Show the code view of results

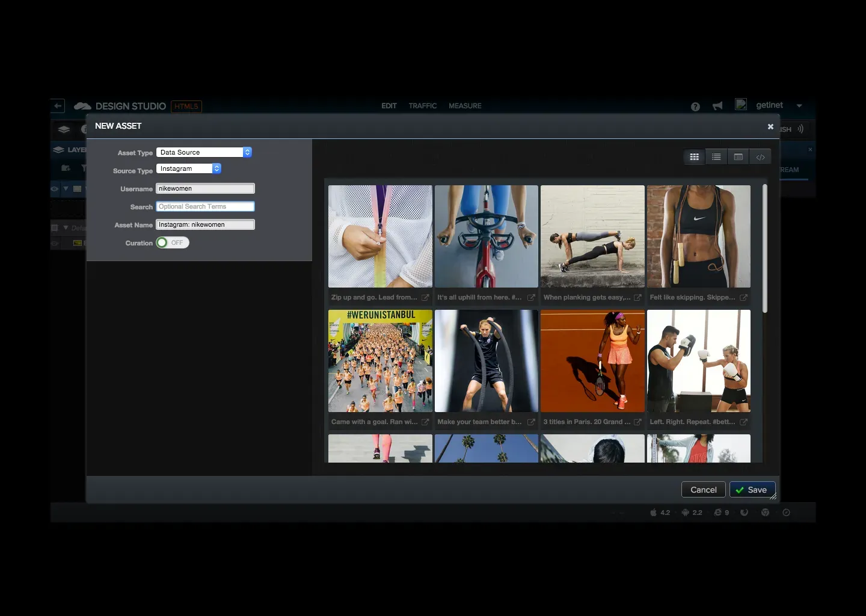[x=761, y=157]
